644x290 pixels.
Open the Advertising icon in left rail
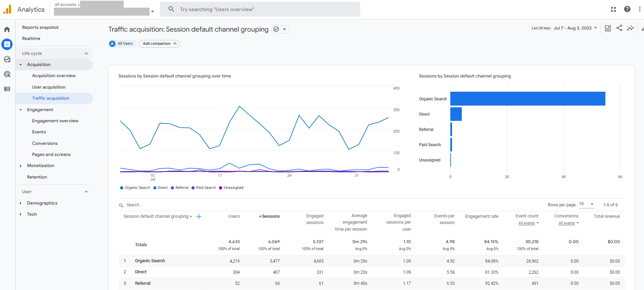pos(7,74)
